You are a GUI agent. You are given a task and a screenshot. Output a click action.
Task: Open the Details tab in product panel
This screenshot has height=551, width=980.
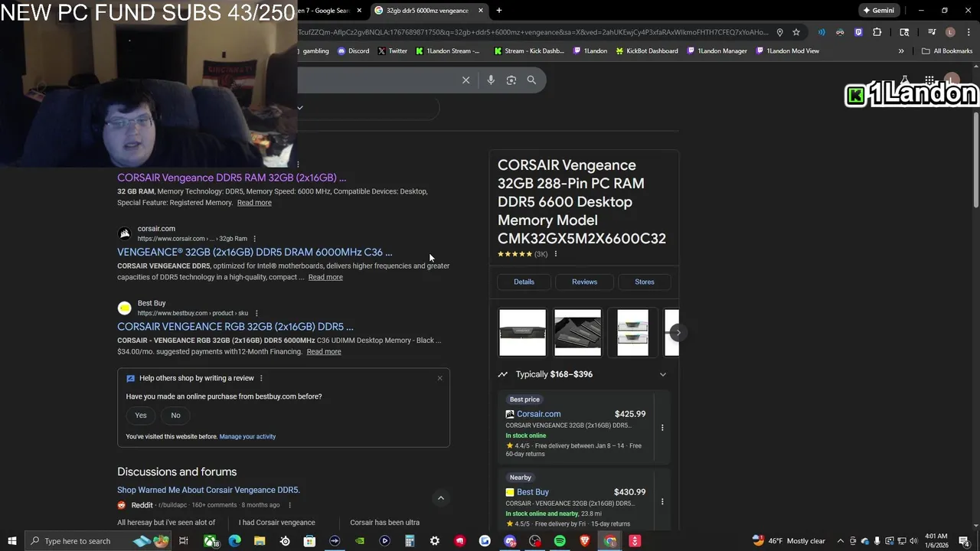tap(524, 282)
